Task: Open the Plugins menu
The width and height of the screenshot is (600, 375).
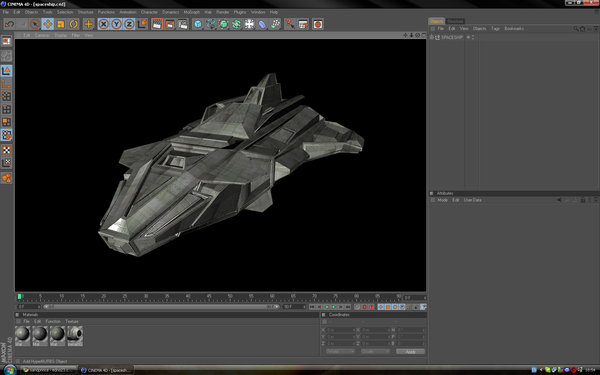Action: pos(240,12)
